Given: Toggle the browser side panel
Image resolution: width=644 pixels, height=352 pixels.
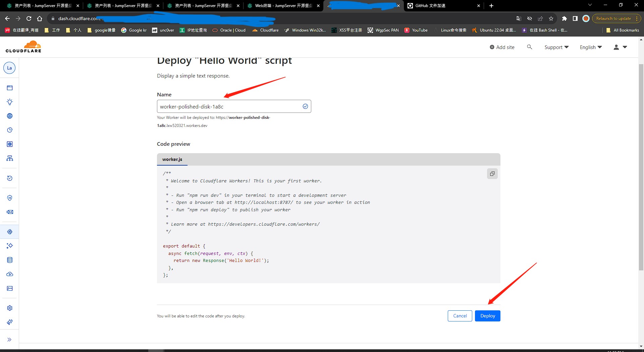Looking at the screenshot, I should (x=575, y=18).
